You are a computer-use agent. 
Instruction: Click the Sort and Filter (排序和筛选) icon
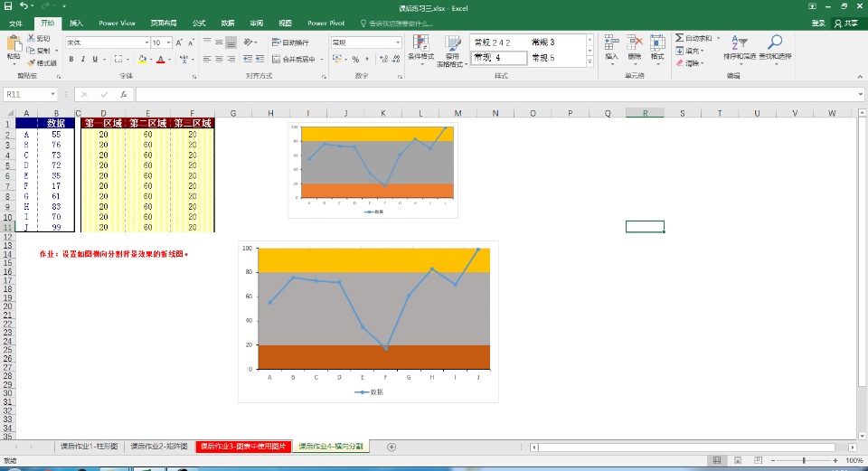click(740, 47)
